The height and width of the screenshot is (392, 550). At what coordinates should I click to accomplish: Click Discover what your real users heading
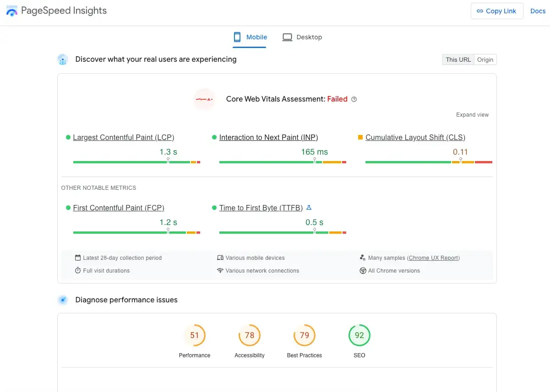click(x=156, y=59)
